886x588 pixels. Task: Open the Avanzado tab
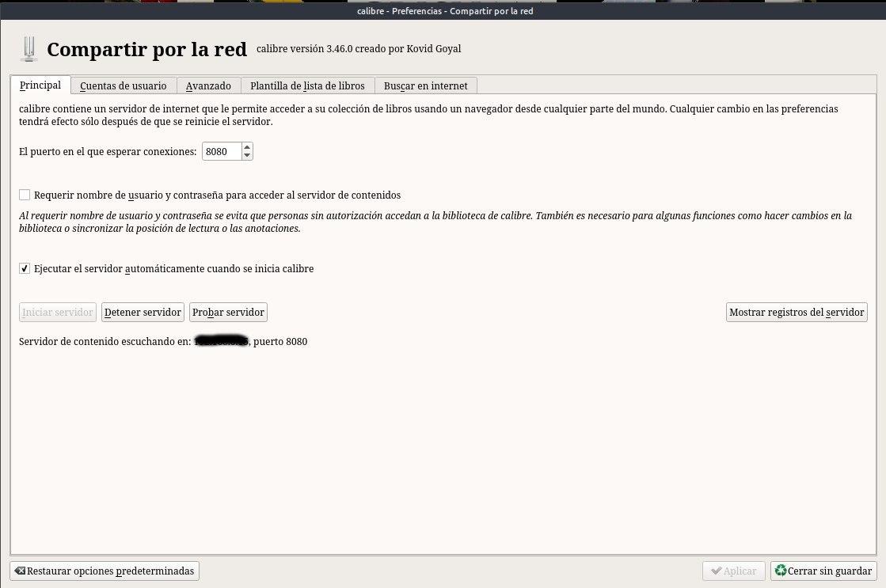(x=208, y=85)
